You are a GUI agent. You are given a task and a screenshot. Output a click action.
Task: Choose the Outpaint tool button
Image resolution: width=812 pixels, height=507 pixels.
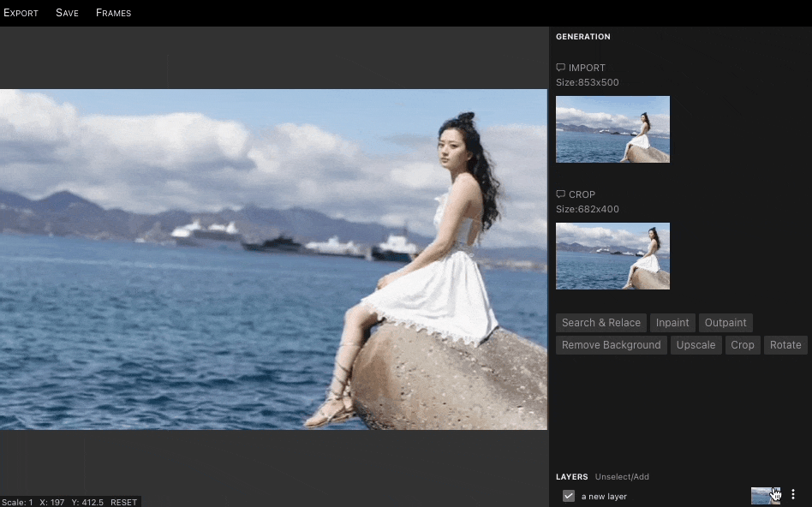725,323
